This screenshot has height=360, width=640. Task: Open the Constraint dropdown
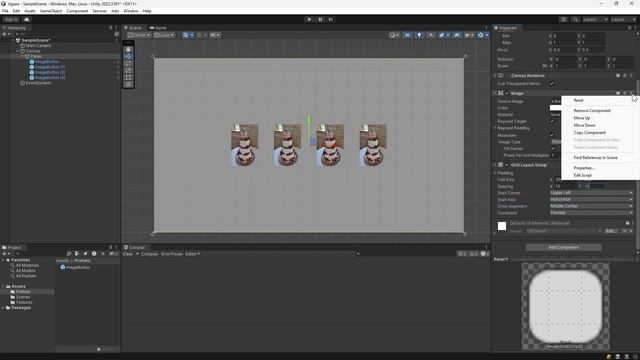tap(592, 213)
